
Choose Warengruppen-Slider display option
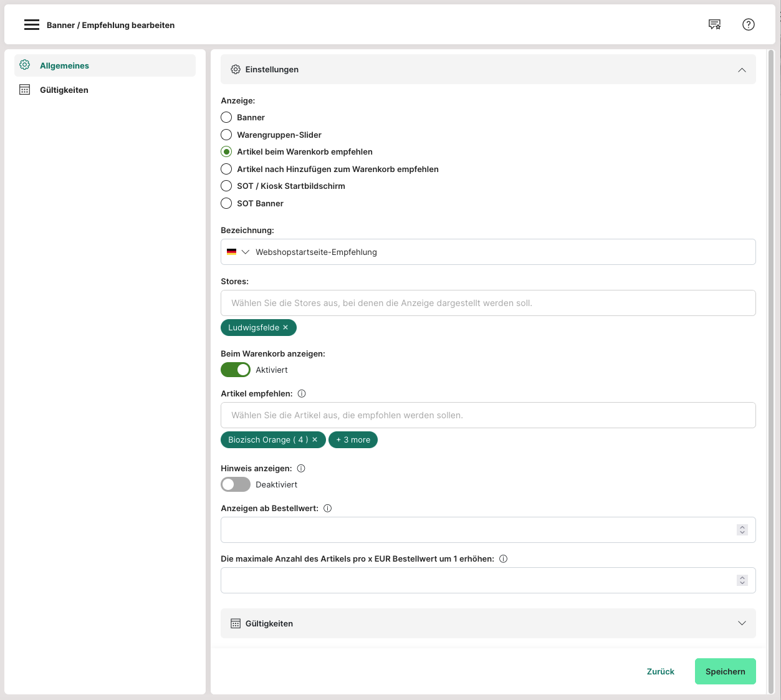[x=226, y=135]
